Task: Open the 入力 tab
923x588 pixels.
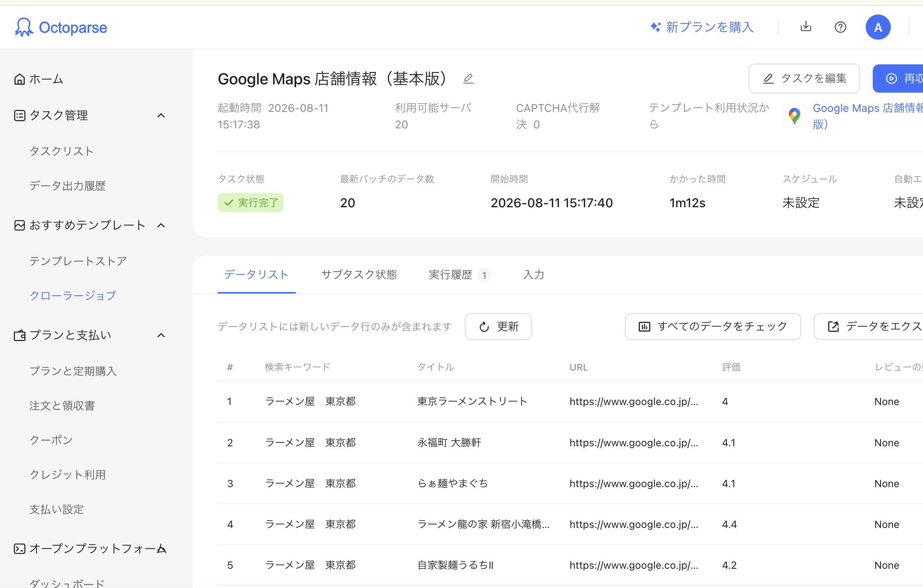Action: pos(534,275)
